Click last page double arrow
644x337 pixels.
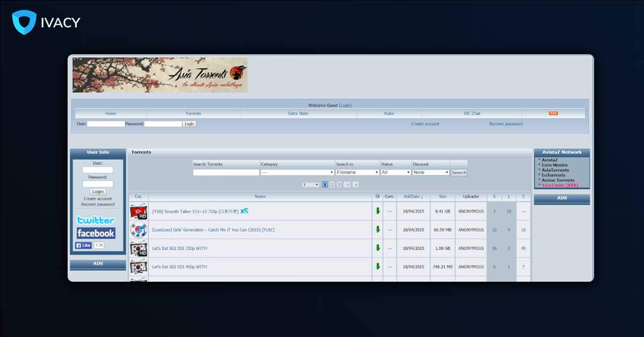coord(355,185)
